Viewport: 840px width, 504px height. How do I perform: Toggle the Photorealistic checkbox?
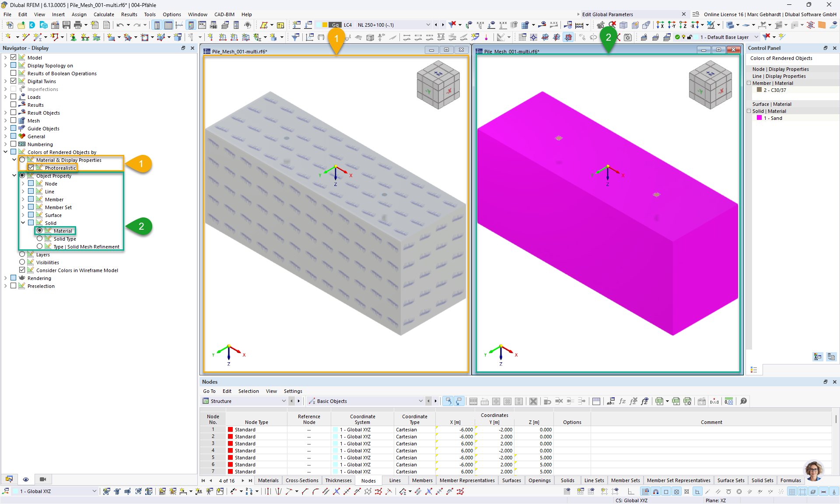point(31,168)
